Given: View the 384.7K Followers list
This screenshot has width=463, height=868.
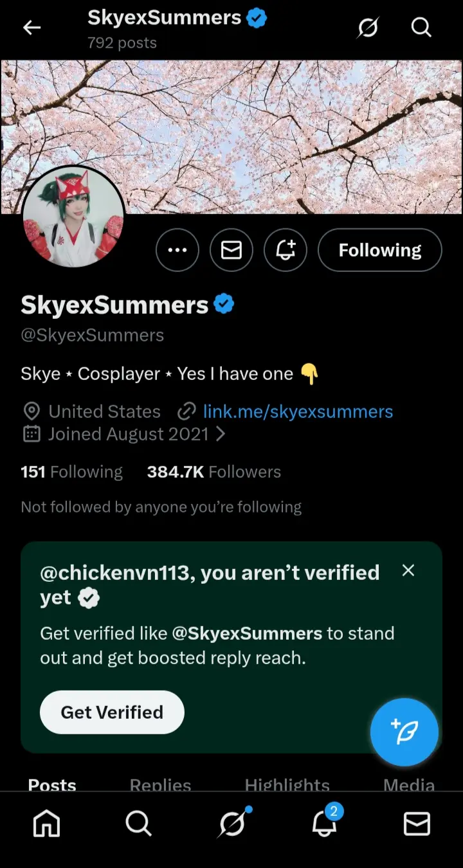Looking at the screenshot, I should 213,472.
